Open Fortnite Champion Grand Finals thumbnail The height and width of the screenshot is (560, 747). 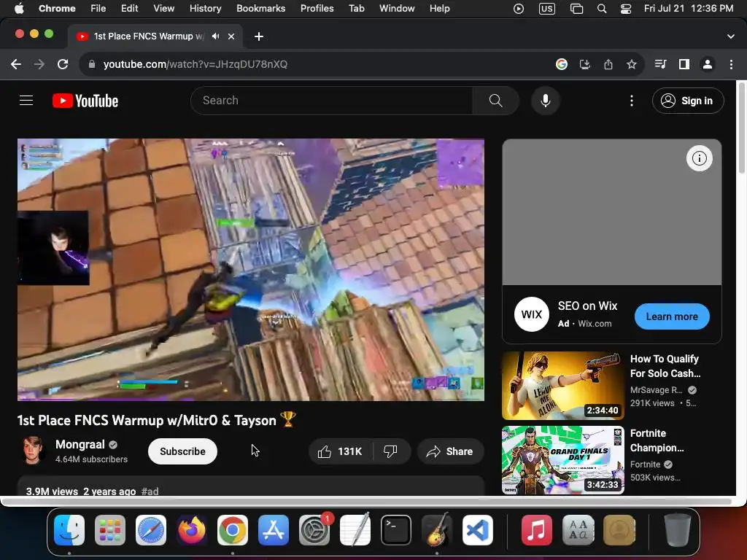(562, 460)
